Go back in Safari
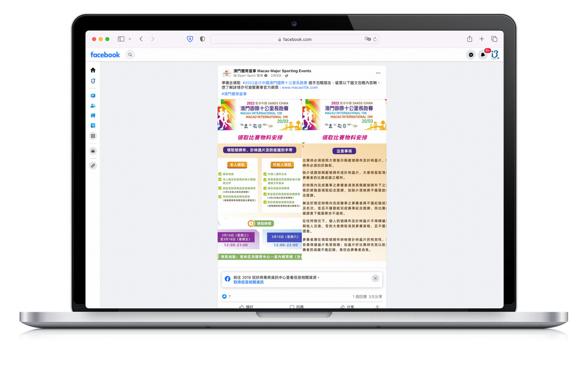Screen dimensions: 588x367 pyautogui.click(x=141, y=39)
